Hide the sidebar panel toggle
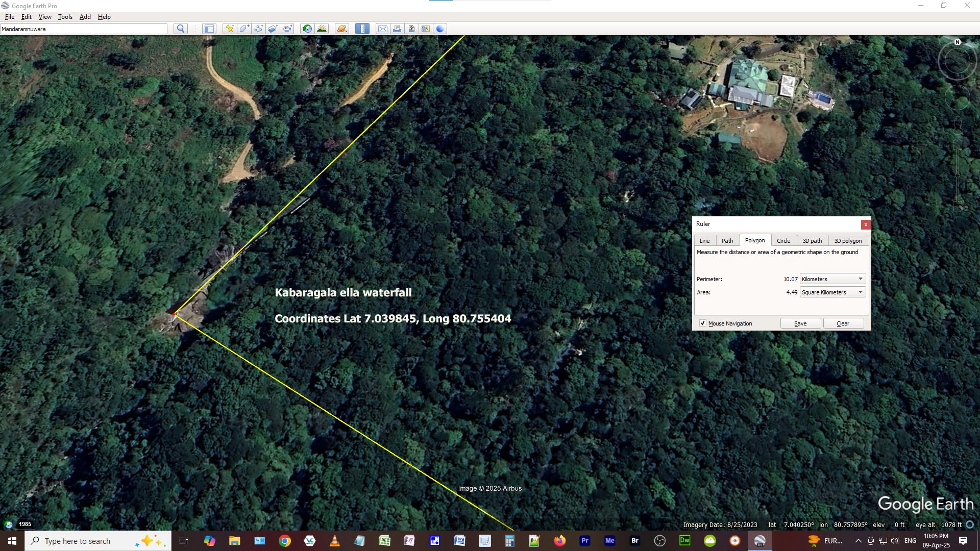Screen dimensions: 980x551 pyautogui.click(x=209, y=29)
